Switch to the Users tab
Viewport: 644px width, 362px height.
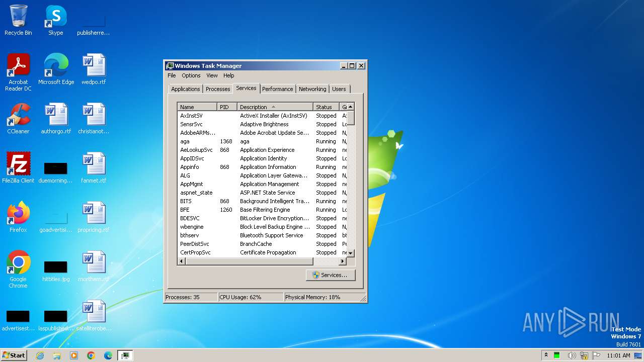(339, 89)
